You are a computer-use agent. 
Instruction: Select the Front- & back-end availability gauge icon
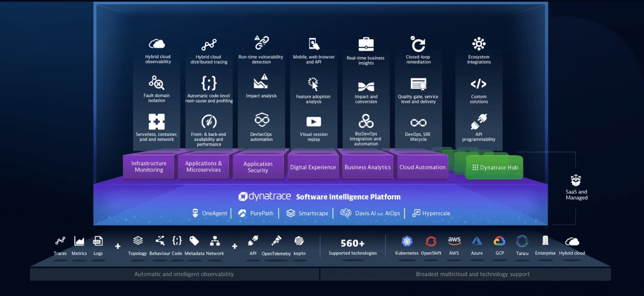[x=209, y=122]
